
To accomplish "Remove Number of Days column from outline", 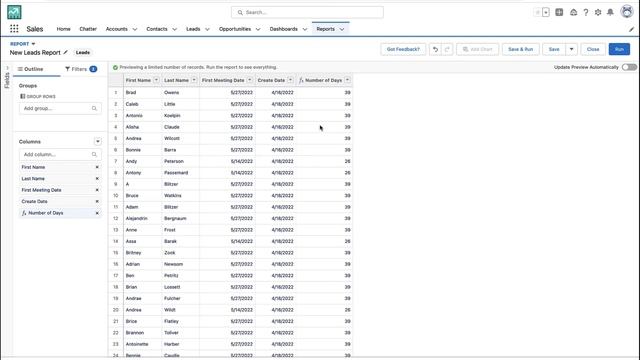I will click(97, 213).
